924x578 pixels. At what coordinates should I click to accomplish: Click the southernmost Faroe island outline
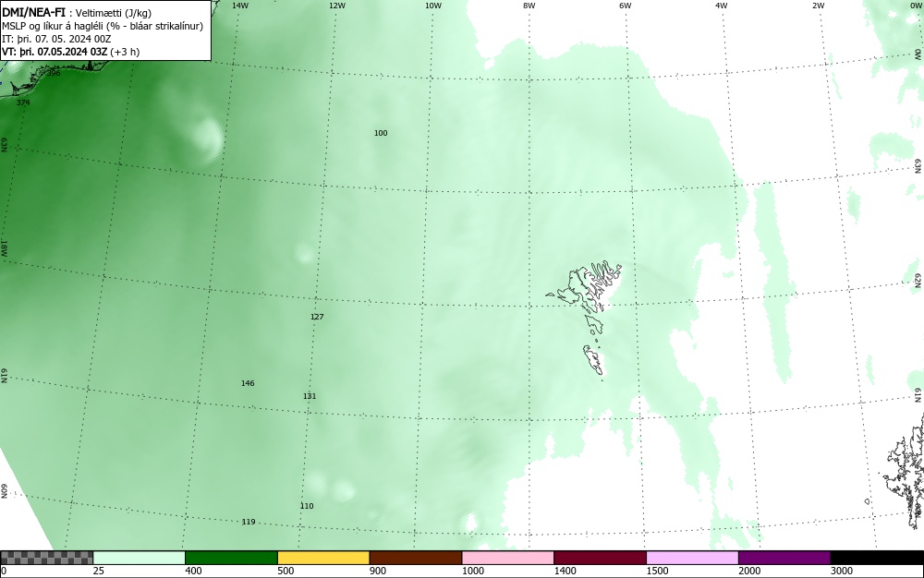[594, 360]
